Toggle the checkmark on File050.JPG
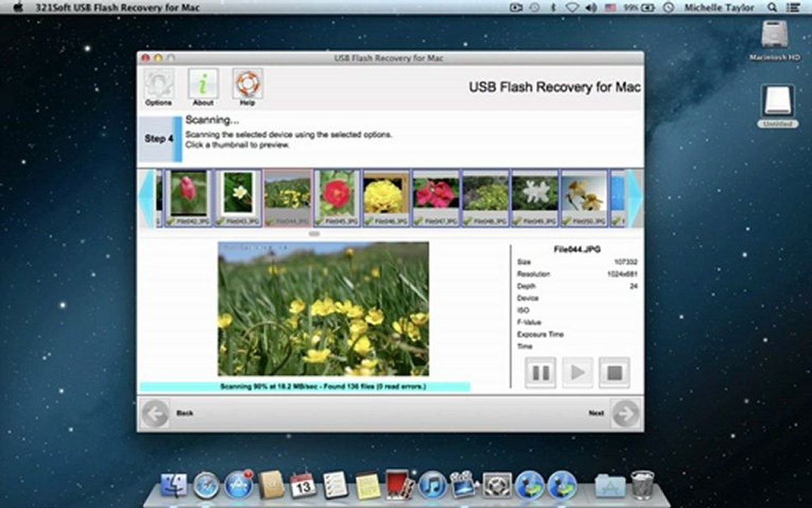The height and width of the screenshot is (508, 812). tap(566, 222)
